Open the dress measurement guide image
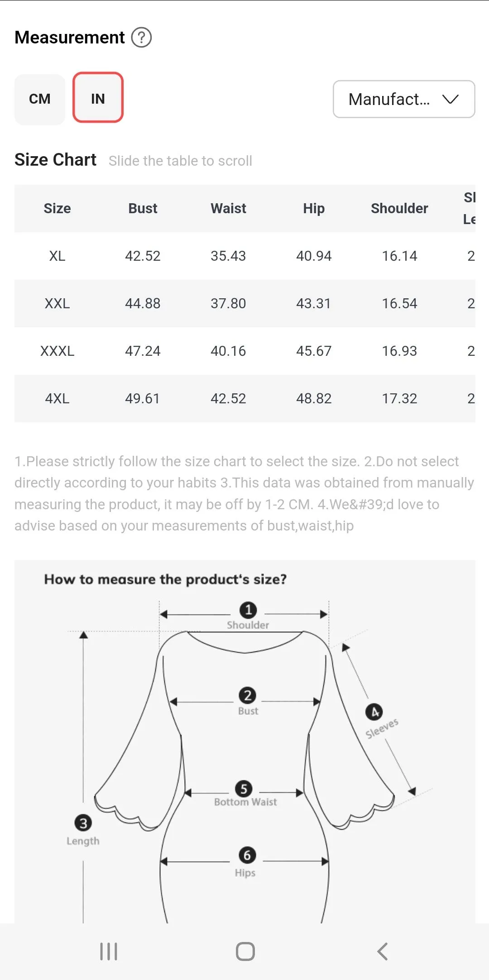The width and height of the screenshot is (489, 980). point(245,741)
